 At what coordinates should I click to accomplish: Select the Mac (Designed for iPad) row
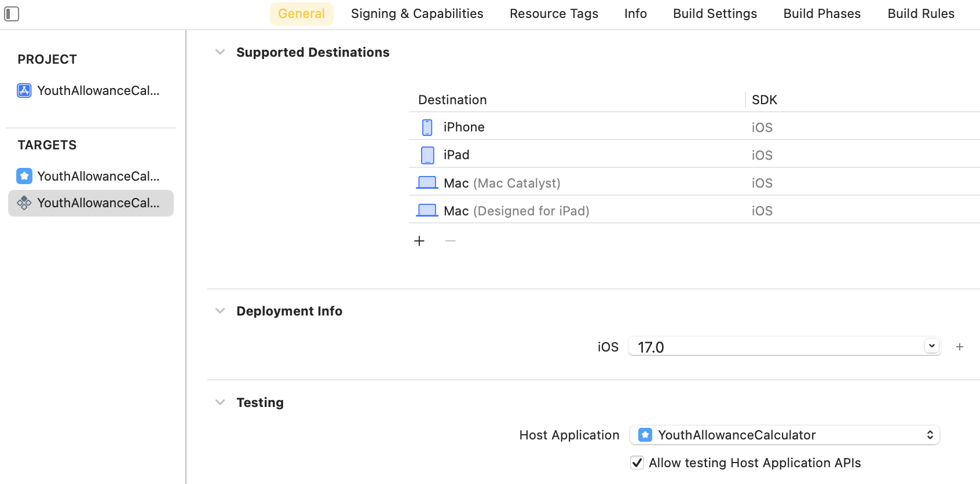694,210
